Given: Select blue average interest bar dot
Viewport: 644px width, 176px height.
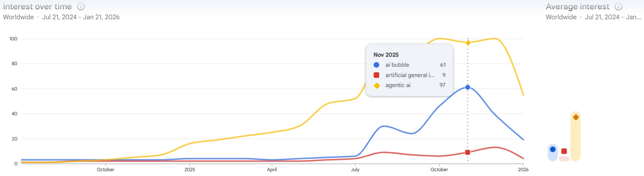Looking at the screenshot, I should pos(553,149).
